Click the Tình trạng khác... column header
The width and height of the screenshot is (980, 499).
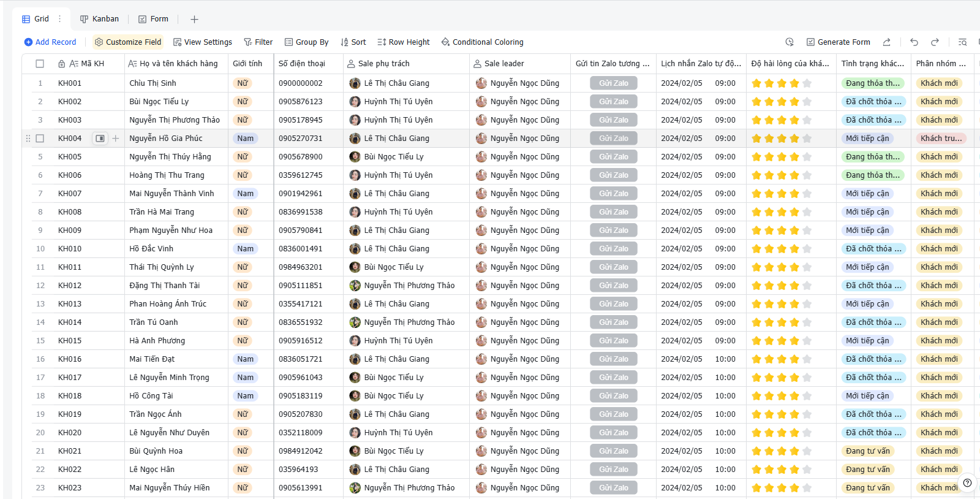click(x=873, y=64)
